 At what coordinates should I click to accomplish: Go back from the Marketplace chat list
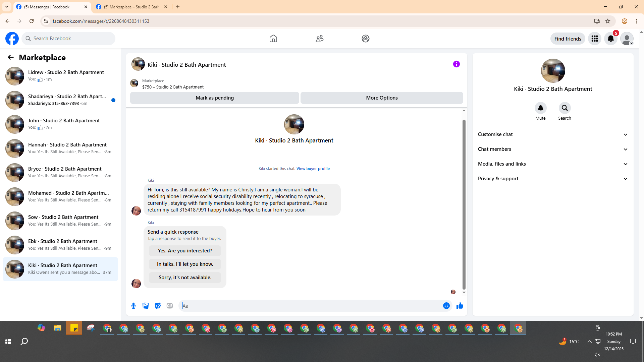11,57
